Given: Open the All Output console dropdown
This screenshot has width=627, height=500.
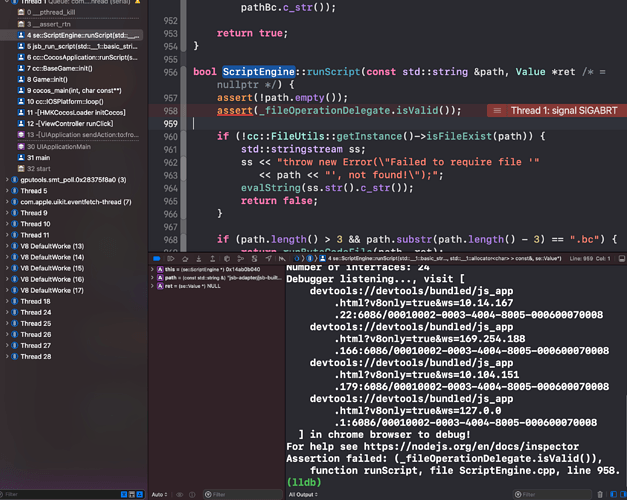Looking at the screenshot, I should [x=303, y=495].
